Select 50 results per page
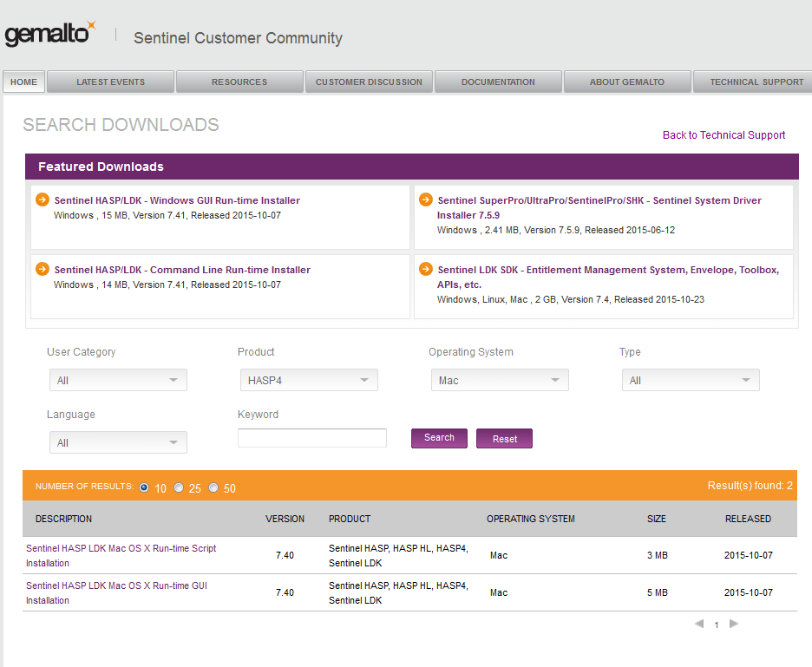 click(213, 487)
